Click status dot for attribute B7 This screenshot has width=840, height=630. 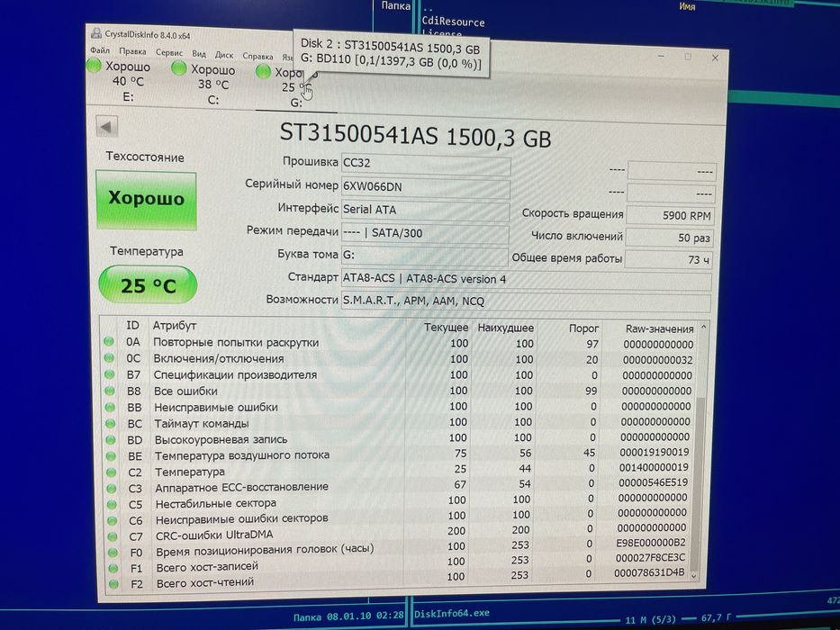109,373
